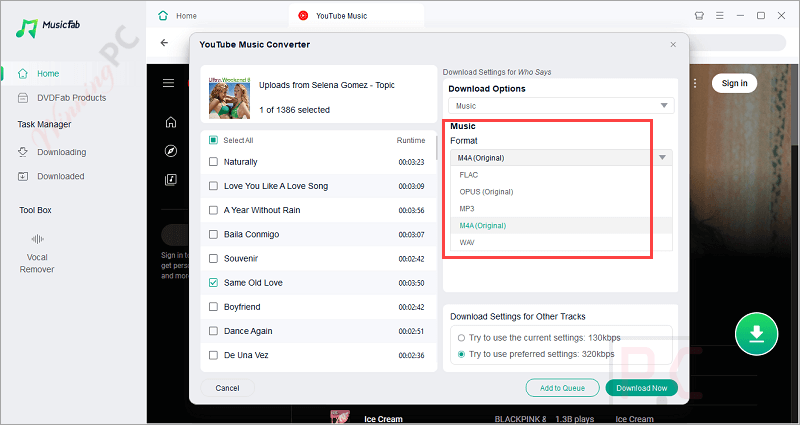Switch to the YouTube Music tab
This screenshot has width=800, height=425.
(355, 16)
